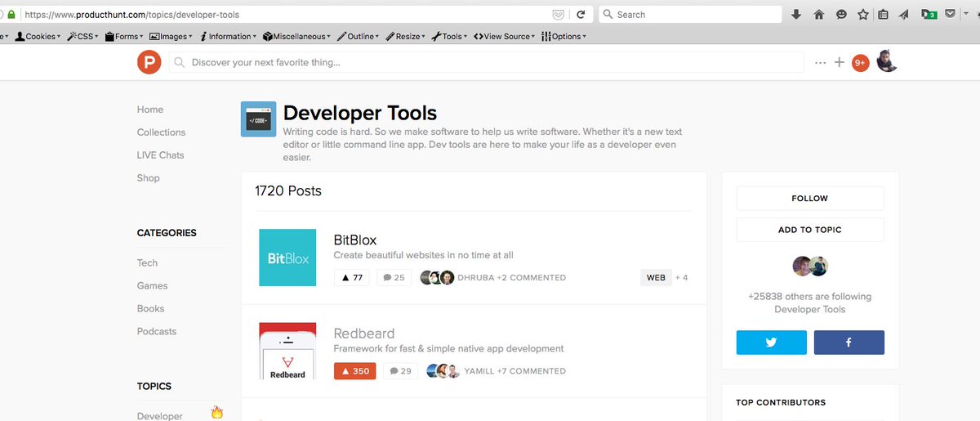This screenshot has height=421, width=980.
Task: Click BitBlox commenter avatars by DHRUBA
Action: (x=437, y=278)
